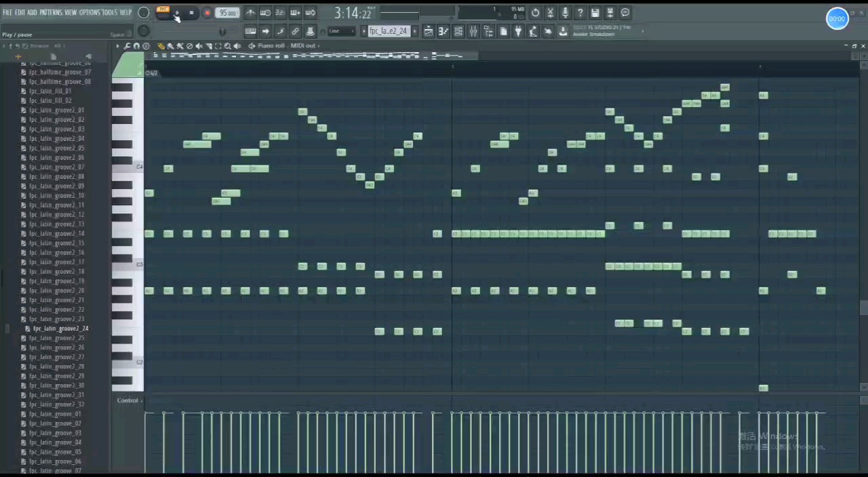Select fpc_latin_fill_01 in browser
868x477 pixels.
pyautogui.click(x=50, y=91)
